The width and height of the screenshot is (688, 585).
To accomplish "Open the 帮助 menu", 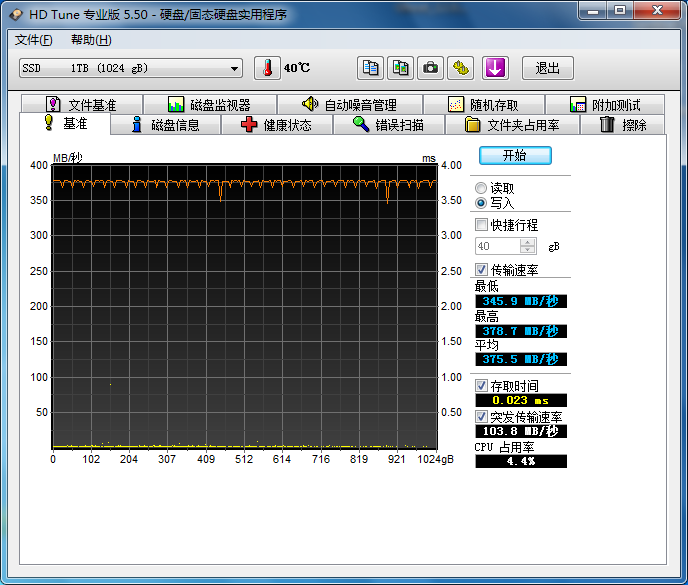I will 91,40.
